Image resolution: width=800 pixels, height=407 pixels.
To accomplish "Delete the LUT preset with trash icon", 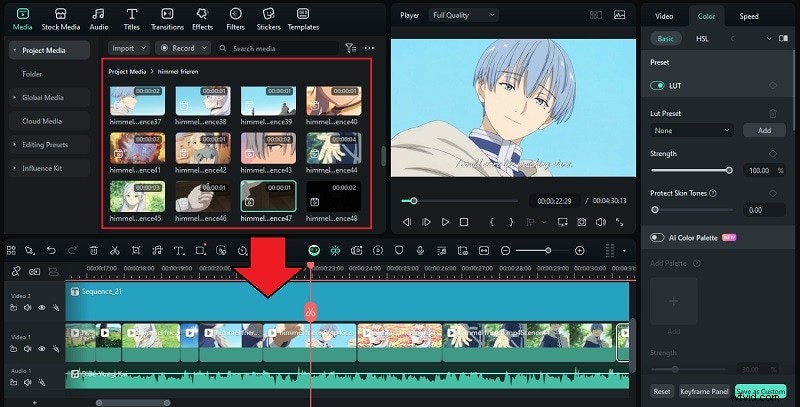I will [773, 113].
